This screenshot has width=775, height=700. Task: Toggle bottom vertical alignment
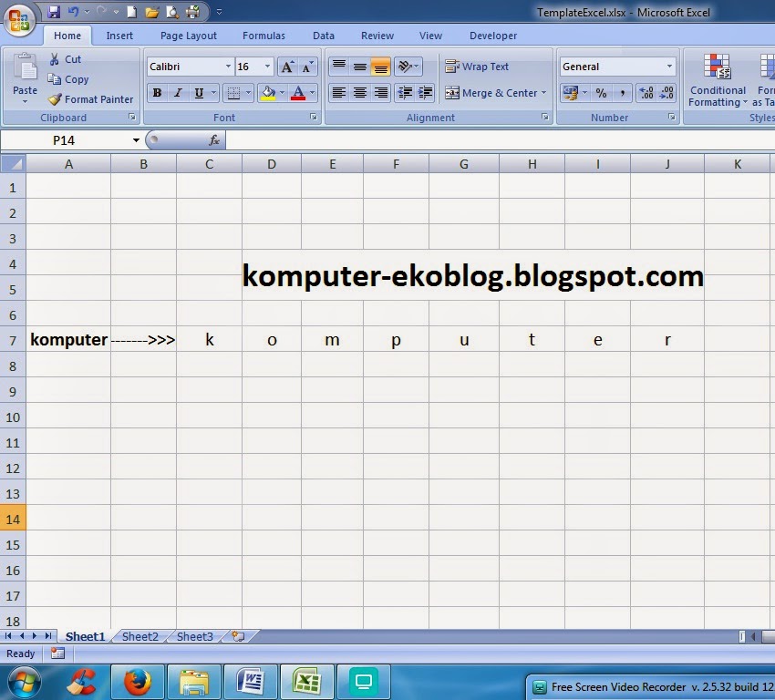(x=380, y=67)
